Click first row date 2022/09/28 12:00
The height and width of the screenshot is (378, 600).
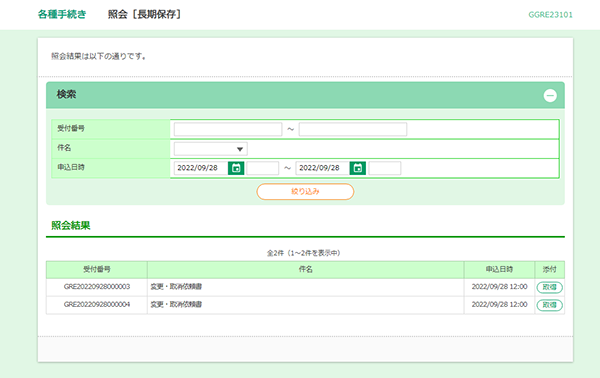[x=499, y=287]
